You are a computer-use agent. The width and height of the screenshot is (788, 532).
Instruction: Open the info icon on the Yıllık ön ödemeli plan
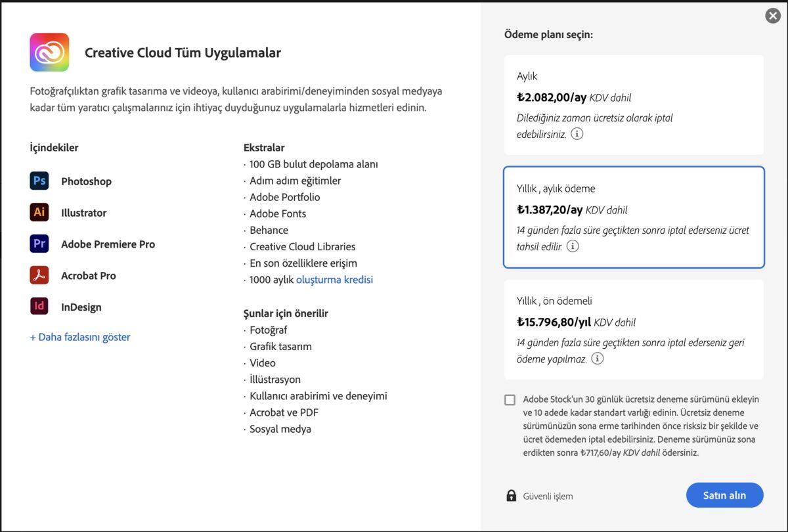point(596,359)
